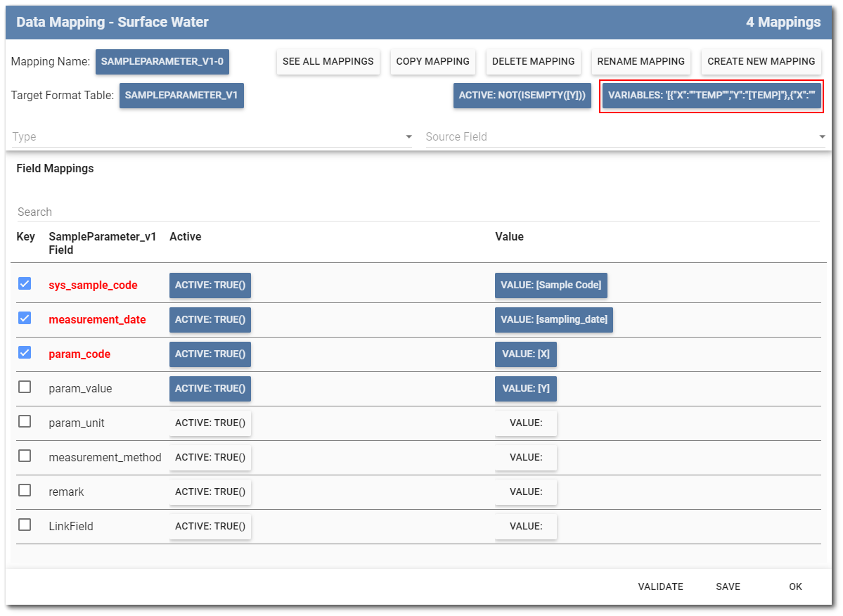Edit the ACTIVE: NOT(ISEMPTY([Y])) expression
843x616 pixels.
522,96
